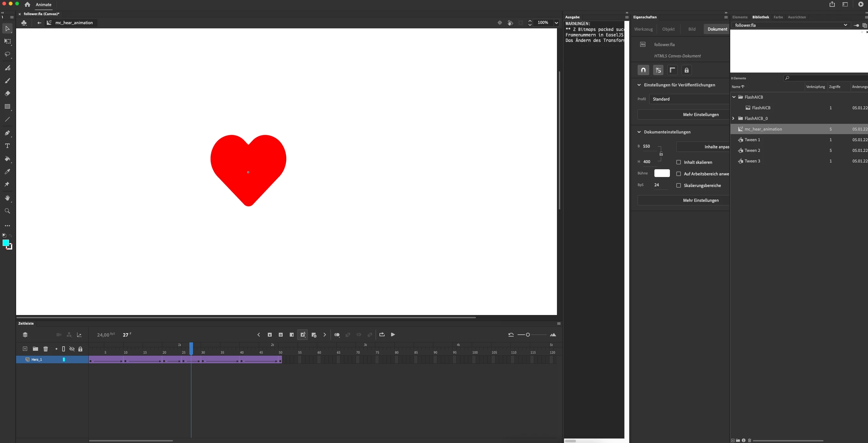Click Mehr Einstellungen under publish settings
The image size is (868, 443).
click(x=701, y=115)
